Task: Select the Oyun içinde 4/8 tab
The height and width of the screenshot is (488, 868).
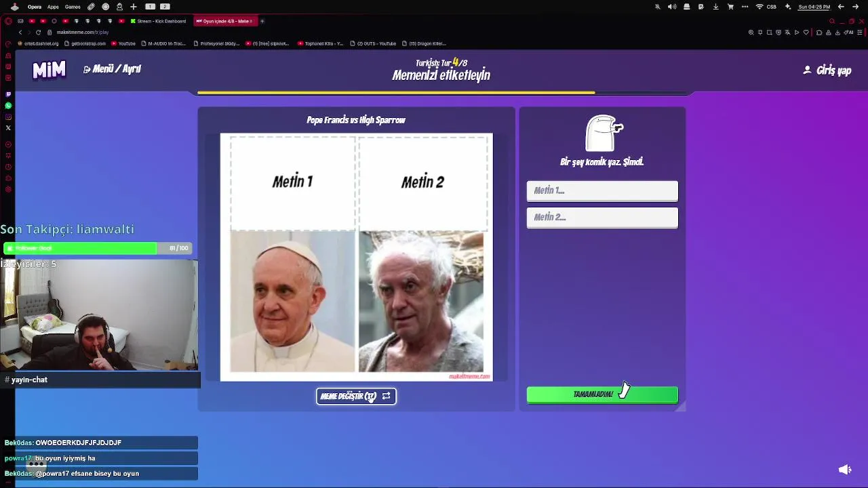Action: tap(224, 21)
